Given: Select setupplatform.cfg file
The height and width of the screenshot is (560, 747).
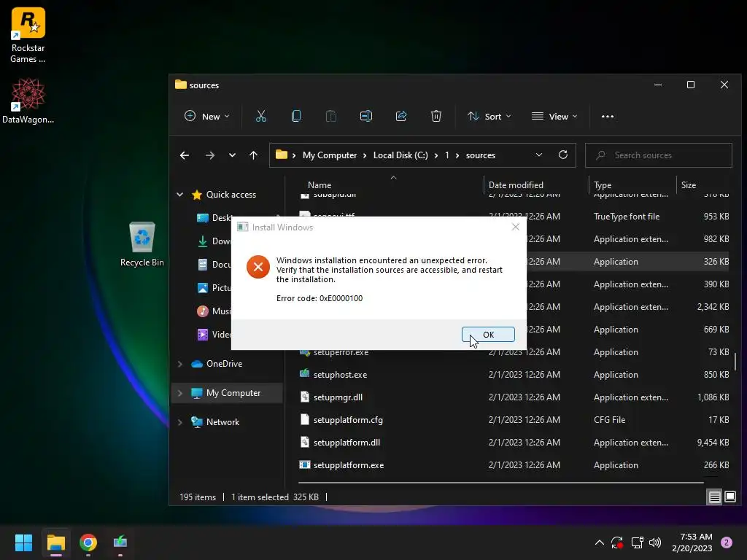Looking at the screenshot, I should coord(348,420).
